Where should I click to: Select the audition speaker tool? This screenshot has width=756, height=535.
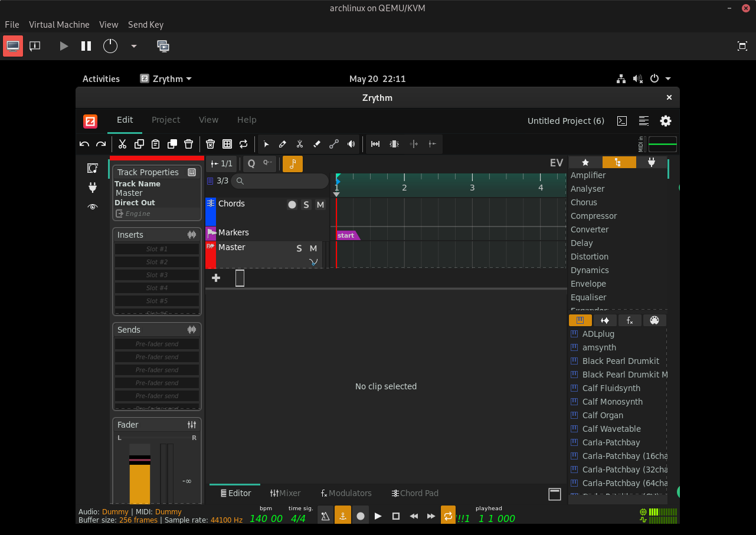pyautogui.click(x=351, y=144)
